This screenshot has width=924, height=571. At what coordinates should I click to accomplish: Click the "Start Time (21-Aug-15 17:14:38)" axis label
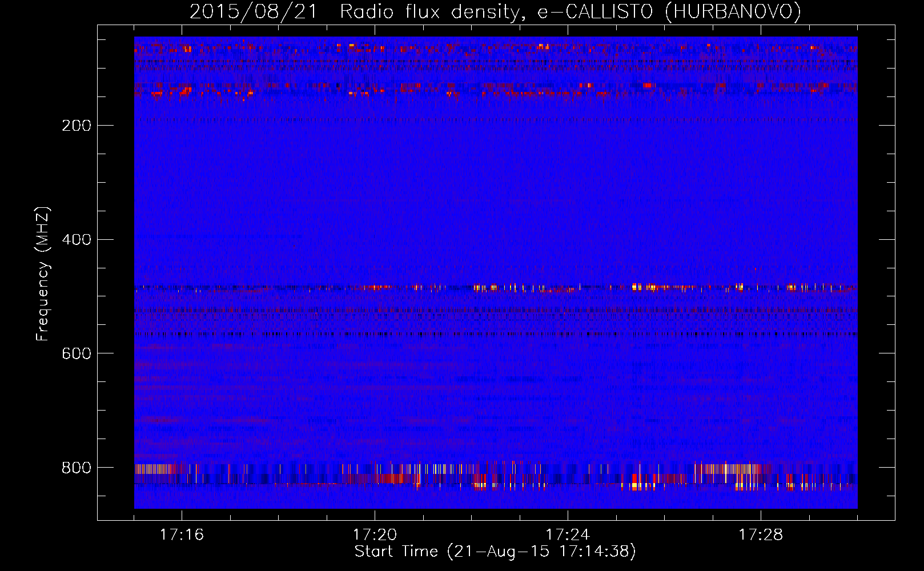pos(495,552)
